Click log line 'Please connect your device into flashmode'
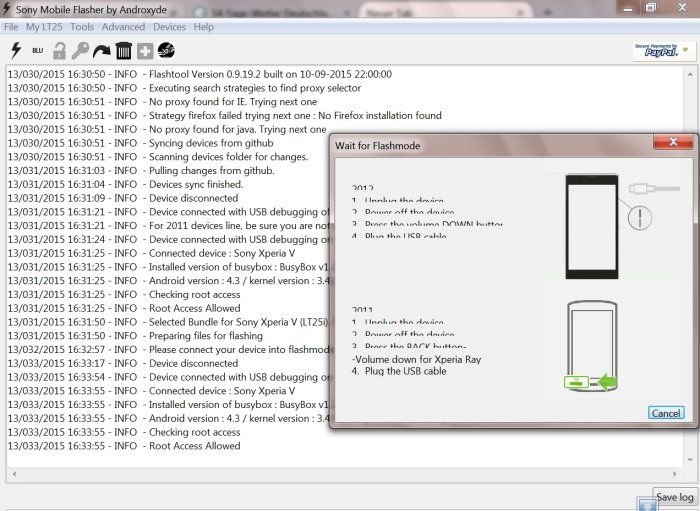 pyautogui.click(x=168, y=349)
